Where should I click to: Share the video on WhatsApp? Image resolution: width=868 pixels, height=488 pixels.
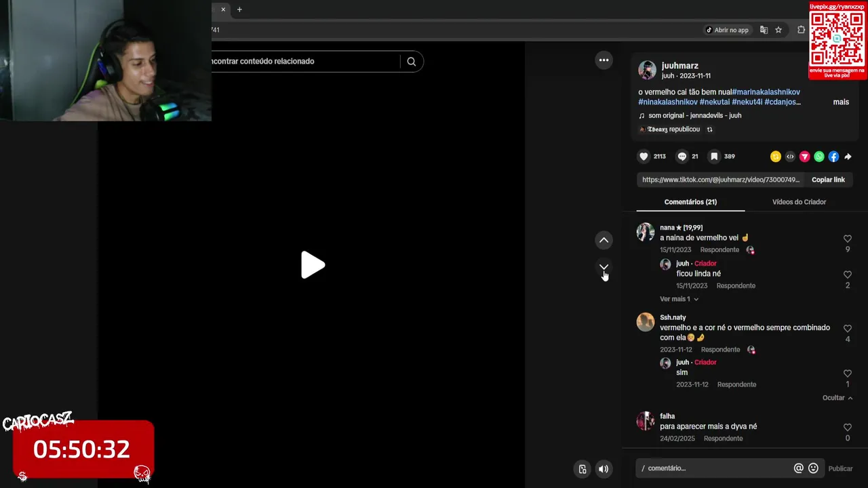tap(819, 157)
